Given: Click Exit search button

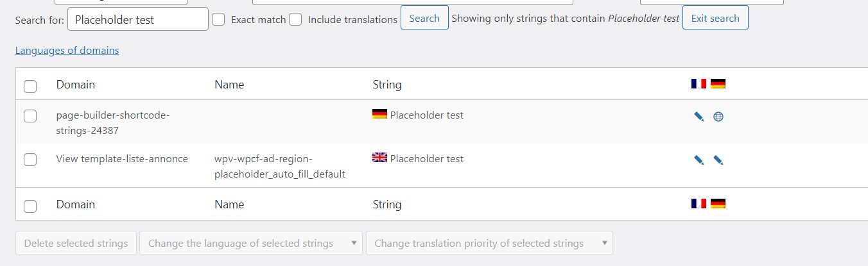Looking at the screenshot, I should (x=715, y=18).
